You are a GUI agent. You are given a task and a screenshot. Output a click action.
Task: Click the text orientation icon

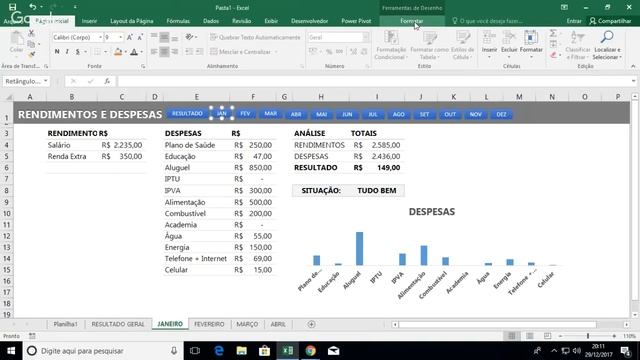pyautogui.click(x=189, y=37)
